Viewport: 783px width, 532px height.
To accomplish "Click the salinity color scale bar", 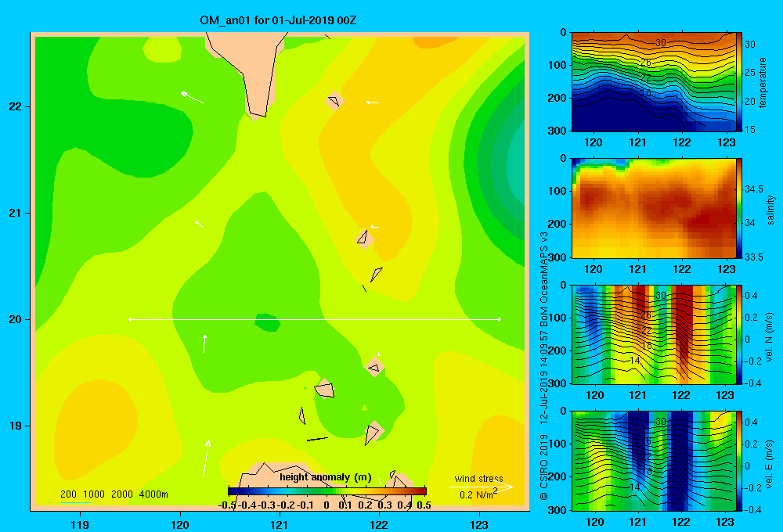I will click(739, 208).
